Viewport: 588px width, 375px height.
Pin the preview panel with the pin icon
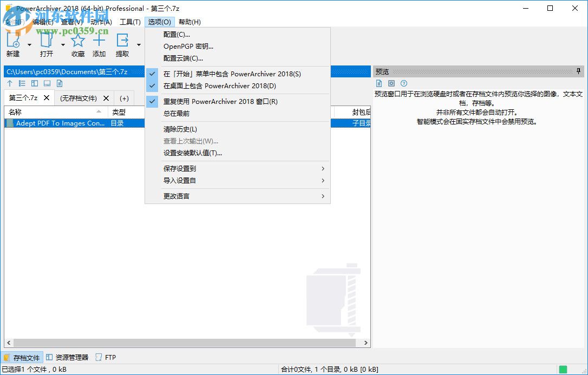pyautogui.click(x=578, y=71)
